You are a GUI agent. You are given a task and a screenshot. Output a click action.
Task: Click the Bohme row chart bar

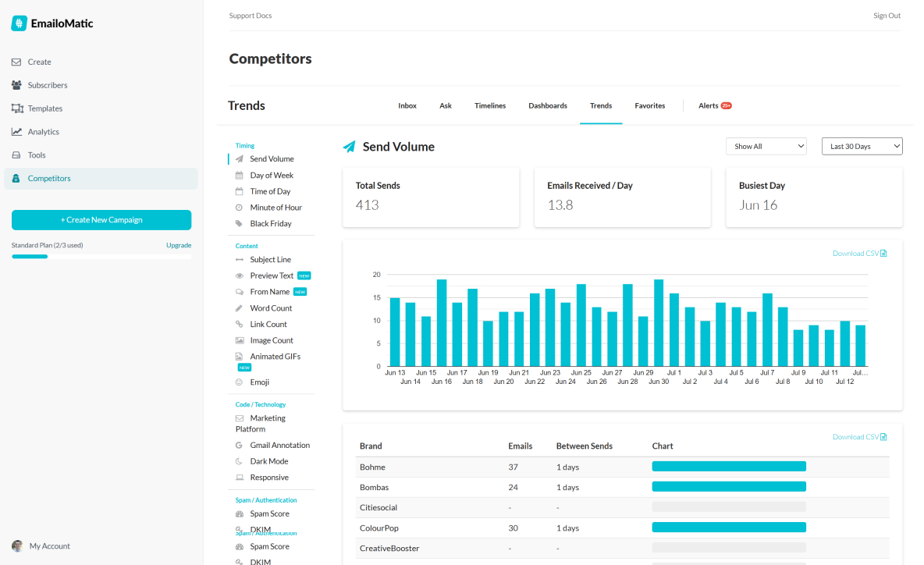(x=729, y=467)
